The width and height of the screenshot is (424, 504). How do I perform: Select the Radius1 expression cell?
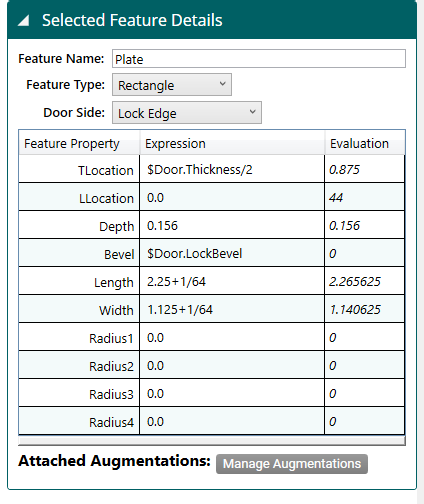(x=232, y=337)
